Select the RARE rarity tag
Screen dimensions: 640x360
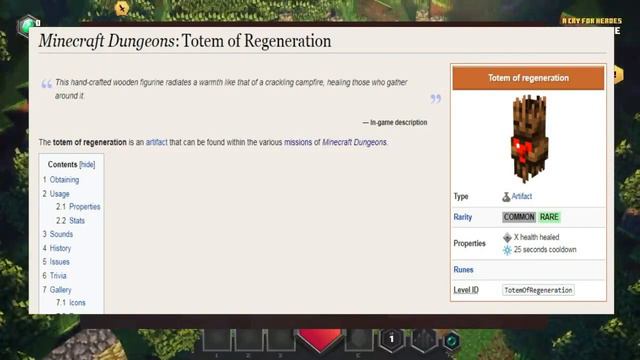pyautogui.click(x=549, y=217)
